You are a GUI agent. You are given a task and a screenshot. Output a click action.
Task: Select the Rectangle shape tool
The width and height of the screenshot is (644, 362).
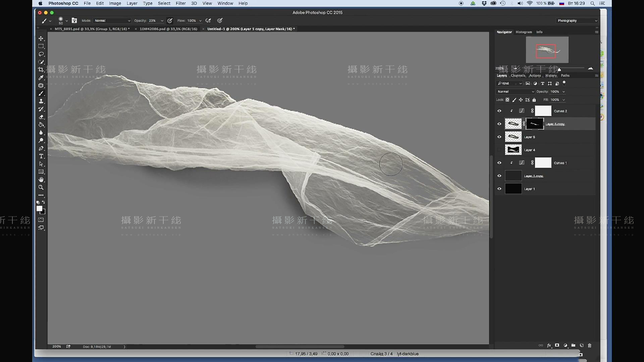tap(41, 172)
